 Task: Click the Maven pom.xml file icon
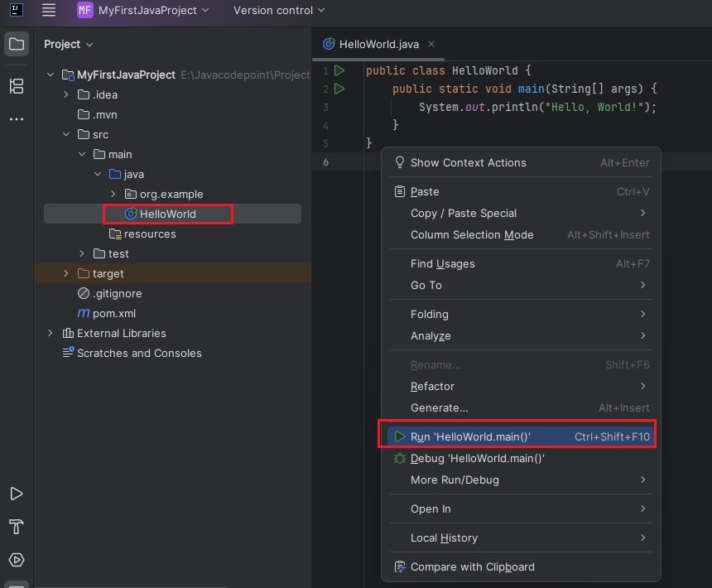84,313
